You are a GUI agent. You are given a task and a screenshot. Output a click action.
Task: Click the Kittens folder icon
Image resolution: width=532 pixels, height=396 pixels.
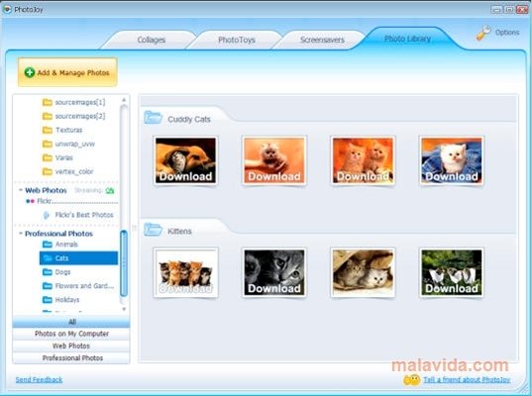[153, 230]
